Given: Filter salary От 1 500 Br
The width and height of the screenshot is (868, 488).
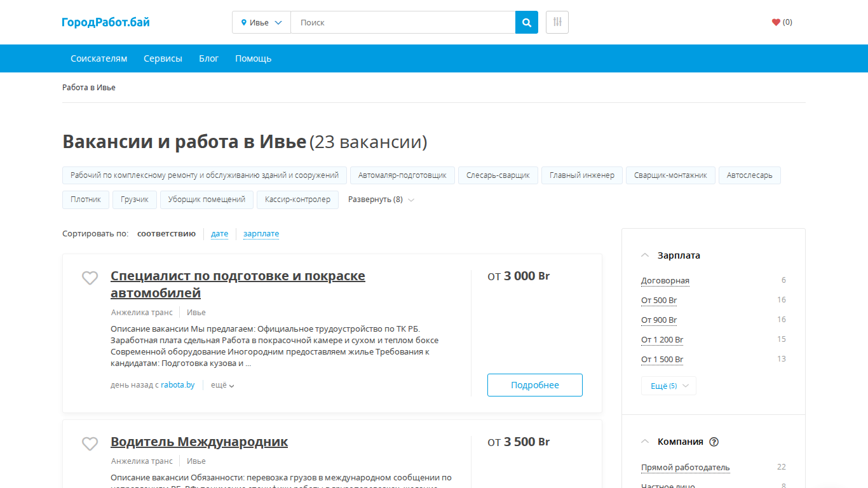Looking at the screenshot, I should point(662,359).
